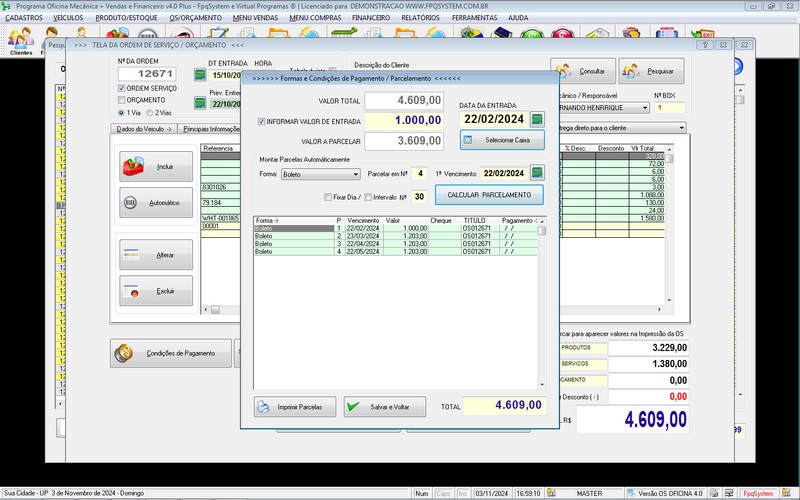Open calendar next to Data da Entrada
This screenshot has width=800, height=500.
(x=537, y=119)
